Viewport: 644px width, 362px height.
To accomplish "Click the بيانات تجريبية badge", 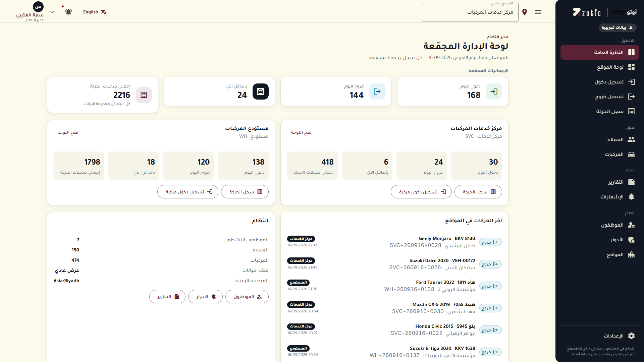I will (x=618, y=27).
